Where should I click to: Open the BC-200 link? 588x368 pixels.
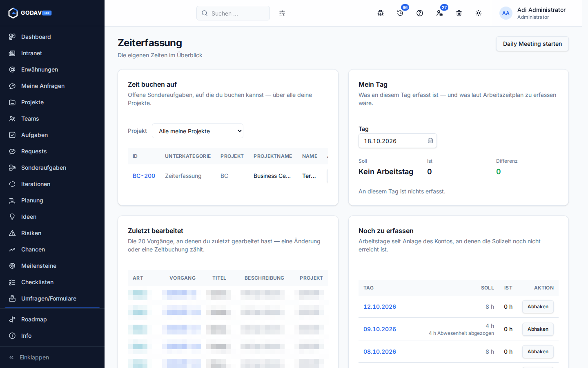(x=144, y=176)
